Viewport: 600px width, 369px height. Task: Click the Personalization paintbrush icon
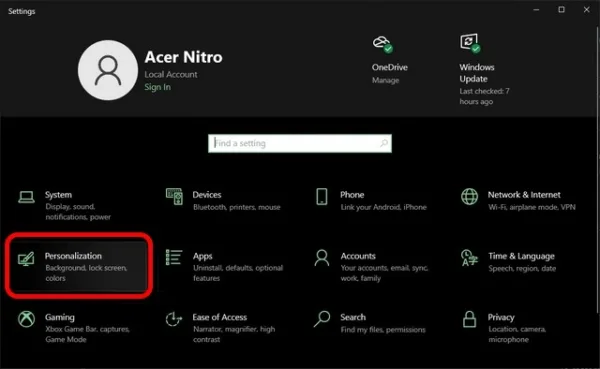(26, 258)
